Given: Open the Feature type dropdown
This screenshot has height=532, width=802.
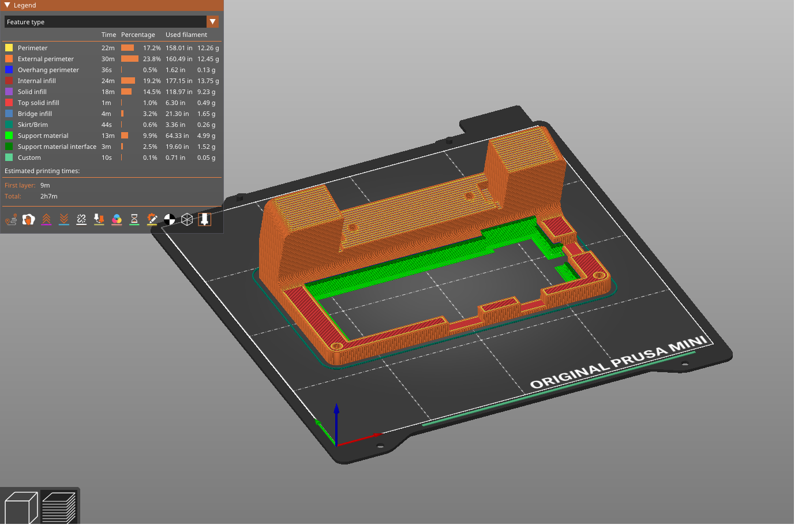Looking at the screenshot, I should pos(111,22).
